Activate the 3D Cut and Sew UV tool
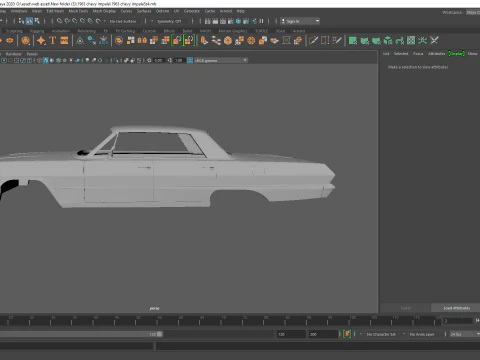Image resolution: width=480 pixels, height=360 pixels. click(x=434, y=41)
